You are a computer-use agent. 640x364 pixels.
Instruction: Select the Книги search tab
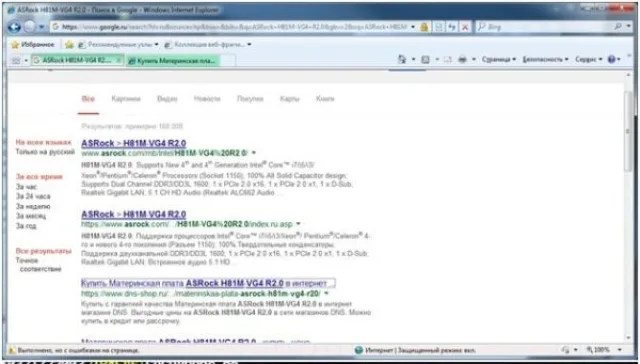[325, 99]
